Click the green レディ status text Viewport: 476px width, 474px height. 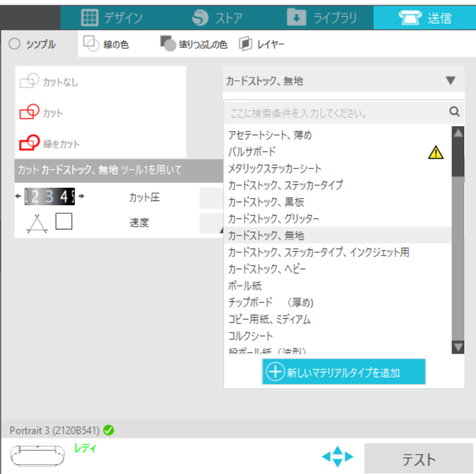pos(85,448)
